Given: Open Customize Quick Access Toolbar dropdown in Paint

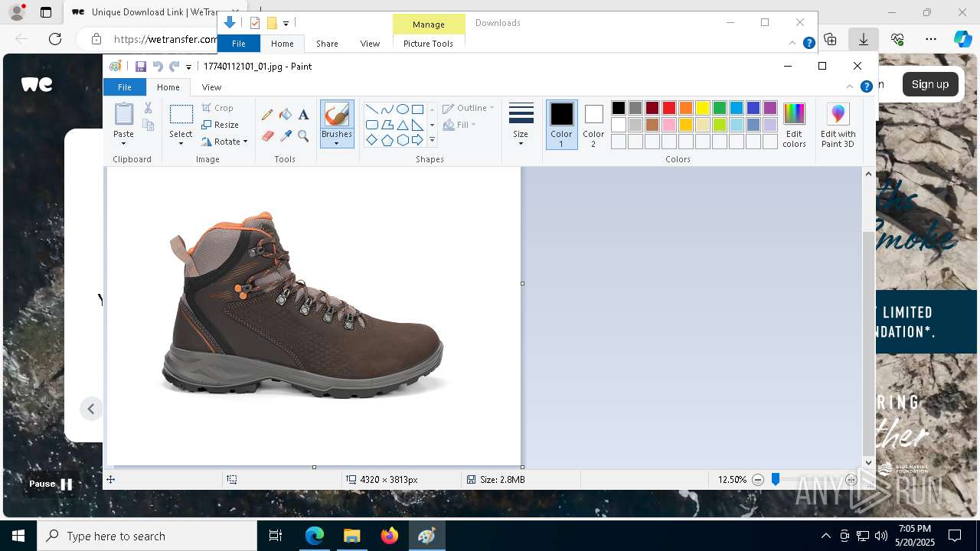Looking at the screenshot, I should pos(188,67).
